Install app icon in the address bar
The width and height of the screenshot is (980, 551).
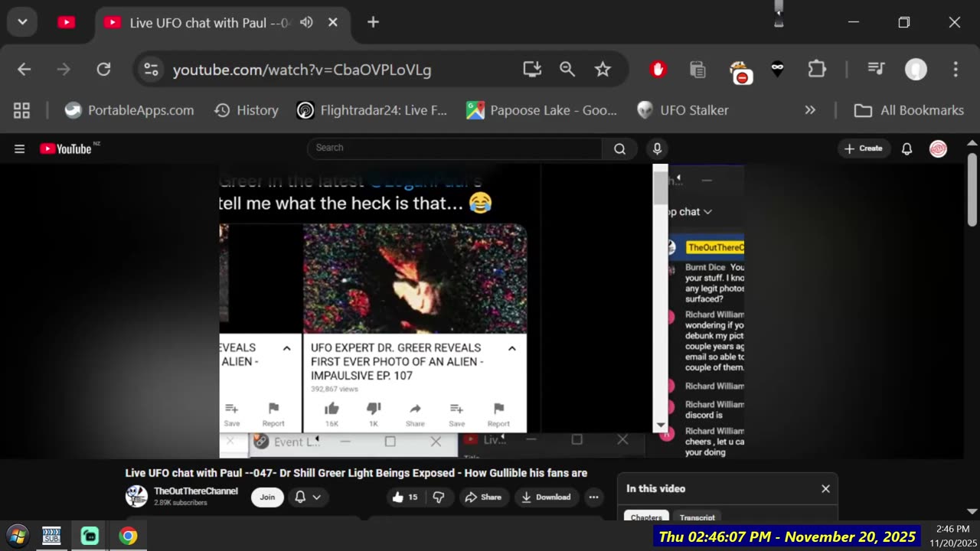click(532, 70)
